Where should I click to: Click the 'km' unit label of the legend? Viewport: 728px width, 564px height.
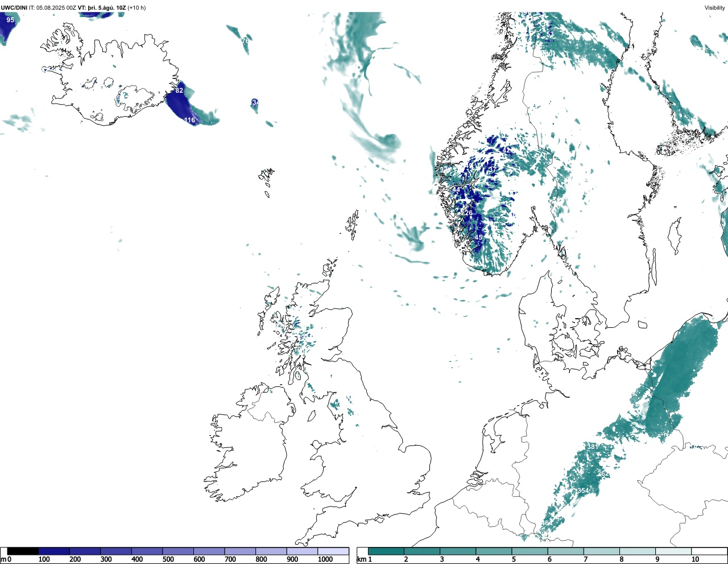(x=361, y=559)
